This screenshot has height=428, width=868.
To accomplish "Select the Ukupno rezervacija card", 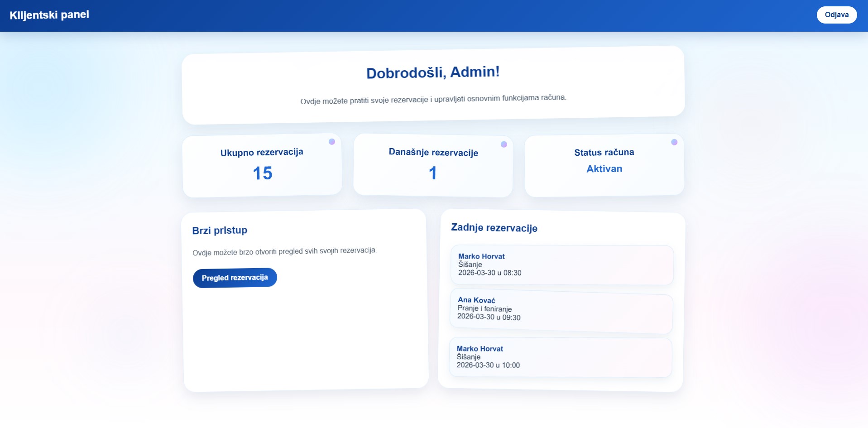I will coord(262,165).
